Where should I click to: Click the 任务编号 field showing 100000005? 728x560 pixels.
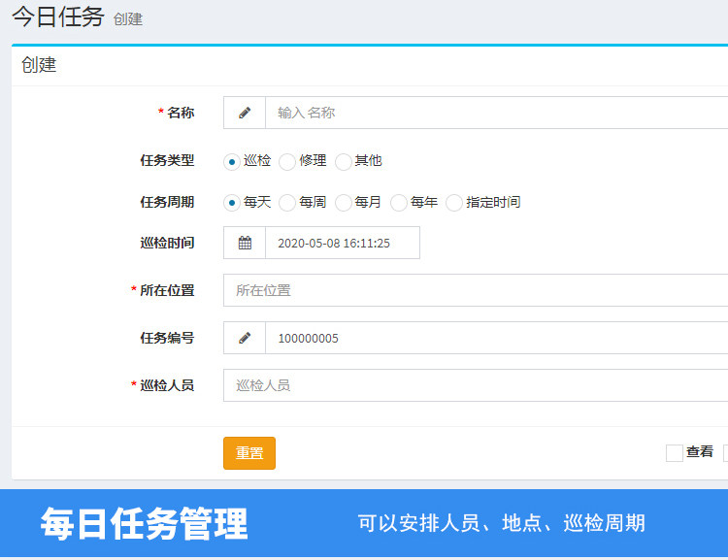point(496,338)
